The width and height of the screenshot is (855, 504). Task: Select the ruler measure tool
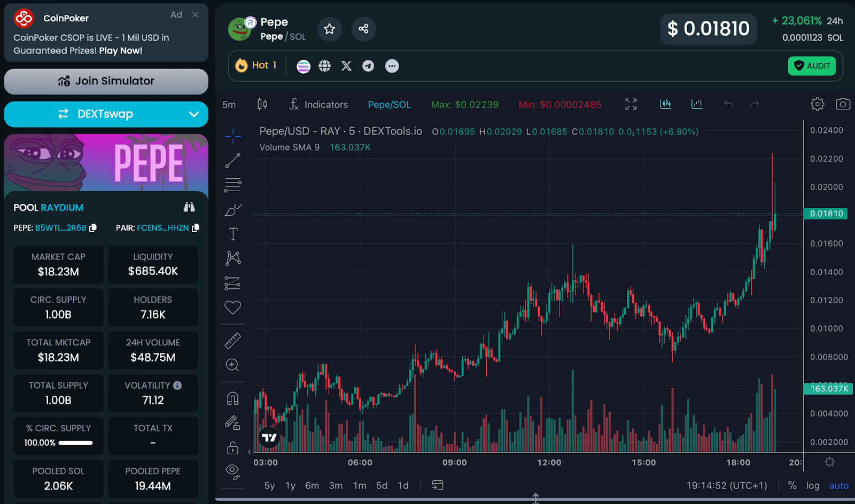tap(233, 341)
